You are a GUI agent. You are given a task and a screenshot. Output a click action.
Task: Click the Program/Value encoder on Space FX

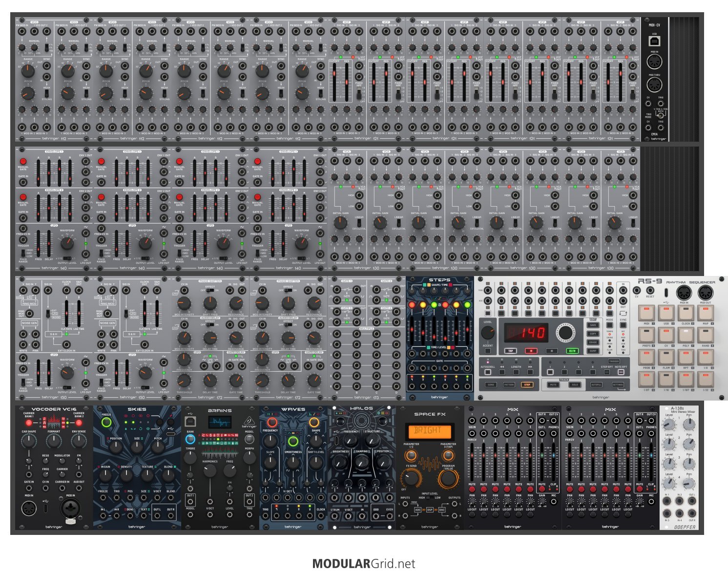coord(448,479)
